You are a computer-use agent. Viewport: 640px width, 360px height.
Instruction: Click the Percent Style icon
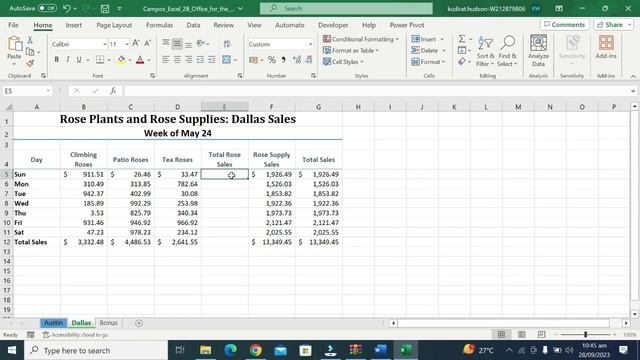pos(272,60)
